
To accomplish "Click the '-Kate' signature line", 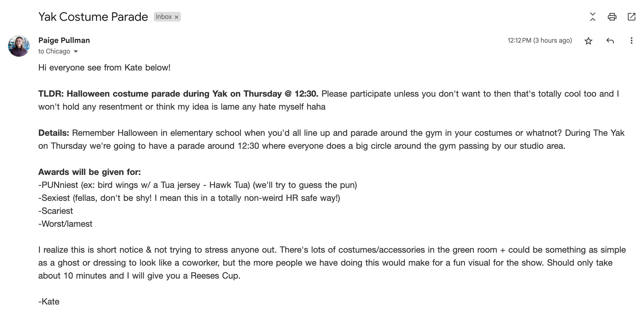I will click(49, 302).
